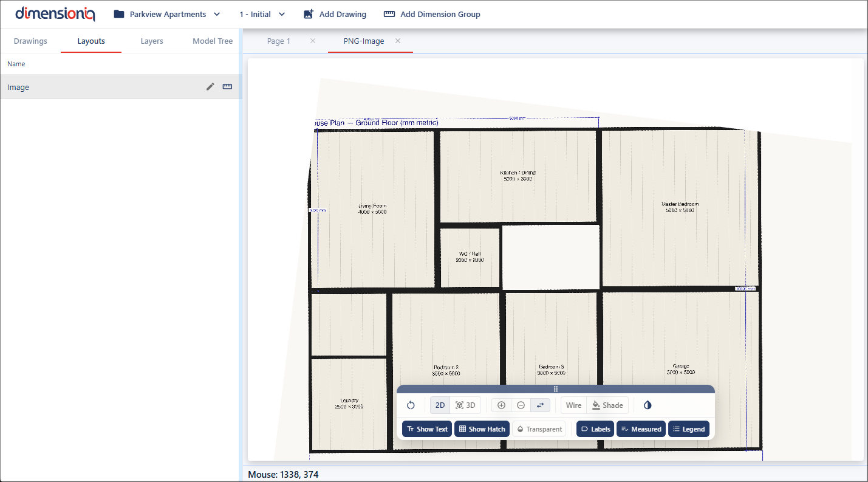868x482 pixels.
Task: Click Add Dimension Group
Action: (x=432, y=14)
